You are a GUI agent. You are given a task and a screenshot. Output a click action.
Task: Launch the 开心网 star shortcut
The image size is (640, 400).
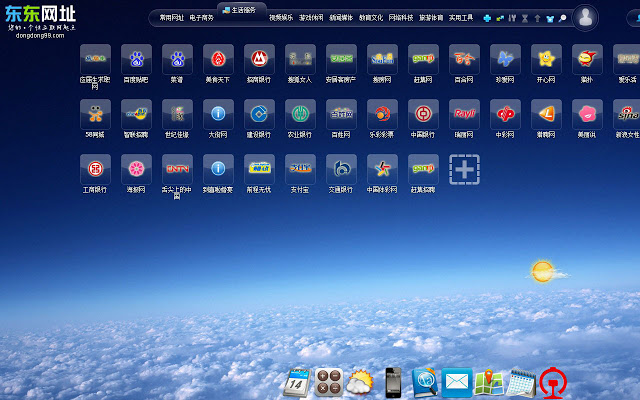pos(546,60)
